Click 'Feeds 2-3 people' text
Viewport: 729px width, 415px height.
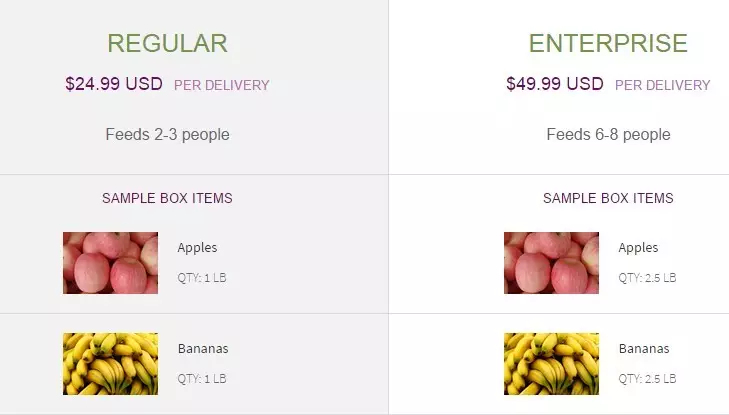pos(167,135)
